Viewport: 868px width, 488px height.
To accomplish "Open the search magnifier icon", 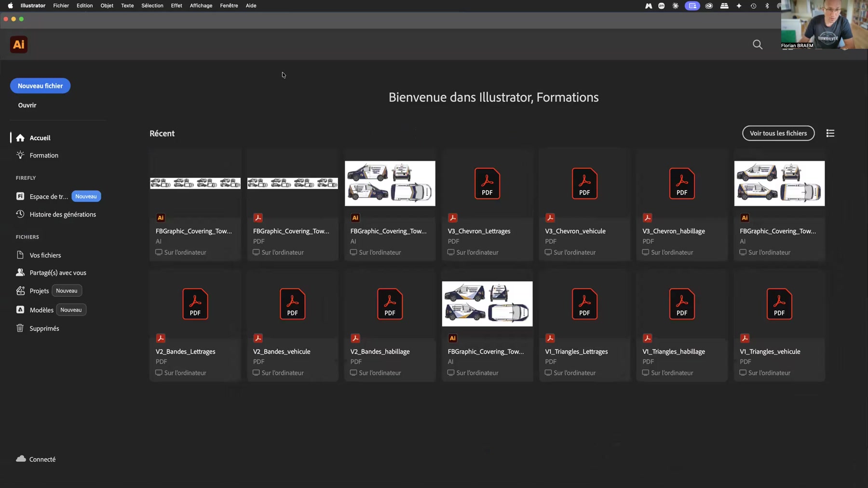I will [x=758, y=45].
